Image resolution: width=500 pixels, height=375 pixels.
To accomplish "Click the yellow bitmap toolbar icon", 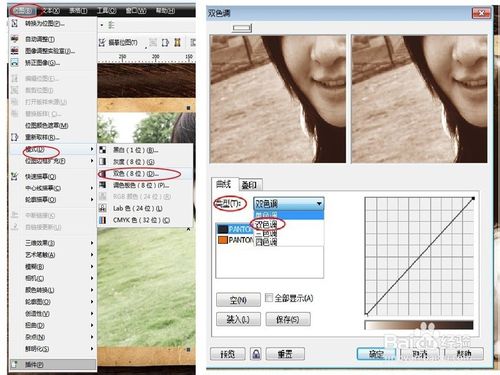I will coord(178,42).
